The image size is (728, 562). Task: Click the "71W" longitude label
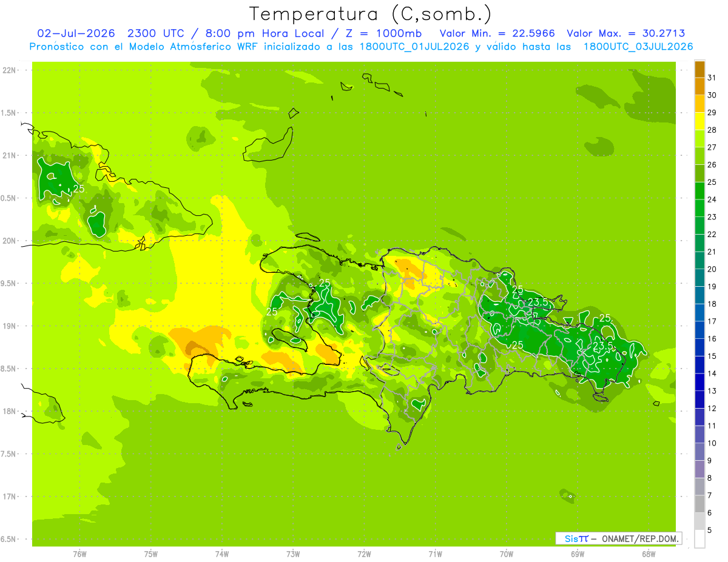435,554
